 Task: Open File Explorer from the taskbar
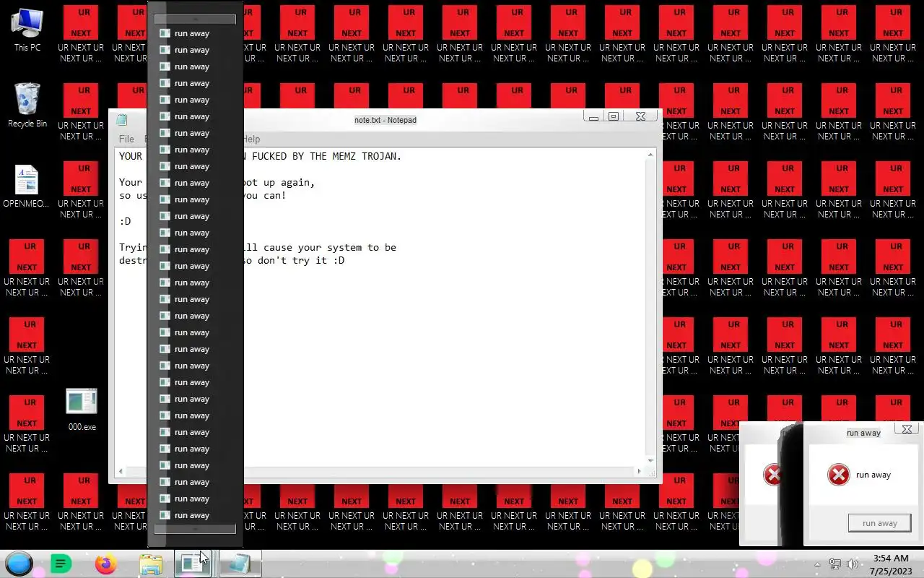tap(151, 564)
